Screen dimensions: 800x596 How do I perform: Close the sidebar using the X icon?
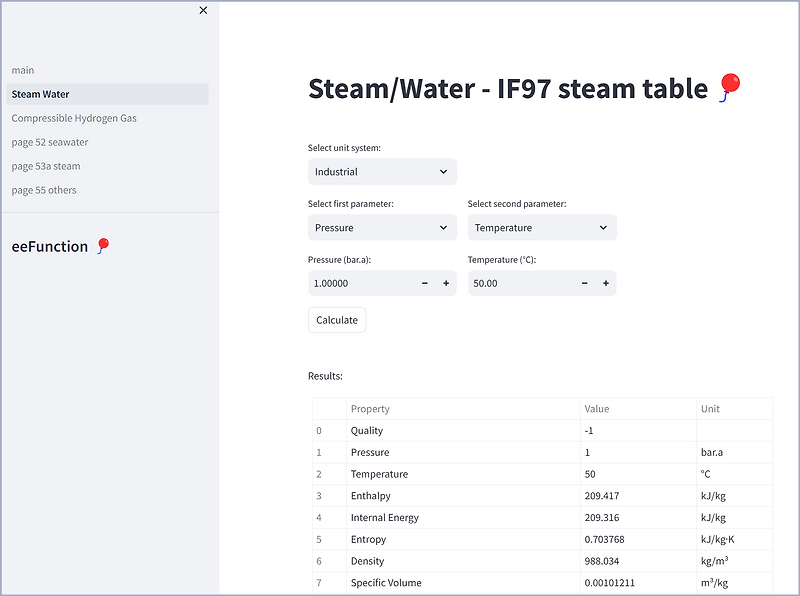(203, 10)
